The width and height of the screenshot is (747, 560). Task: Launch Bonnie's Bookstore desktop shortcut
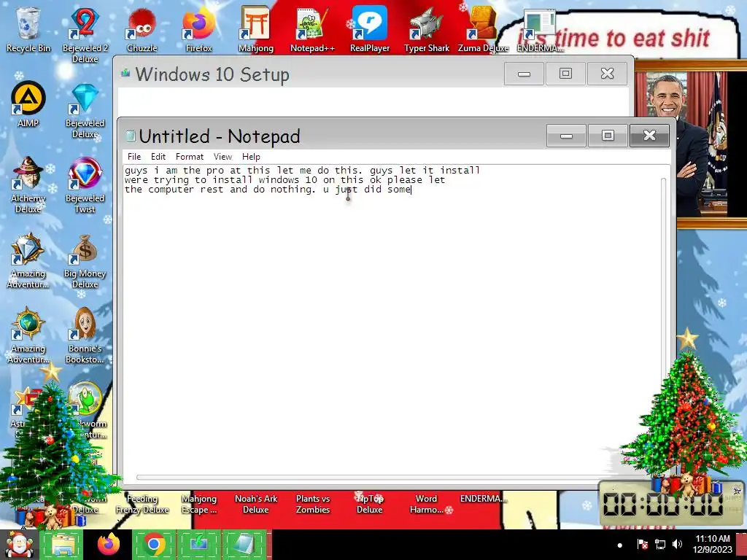tap(85, 335)
